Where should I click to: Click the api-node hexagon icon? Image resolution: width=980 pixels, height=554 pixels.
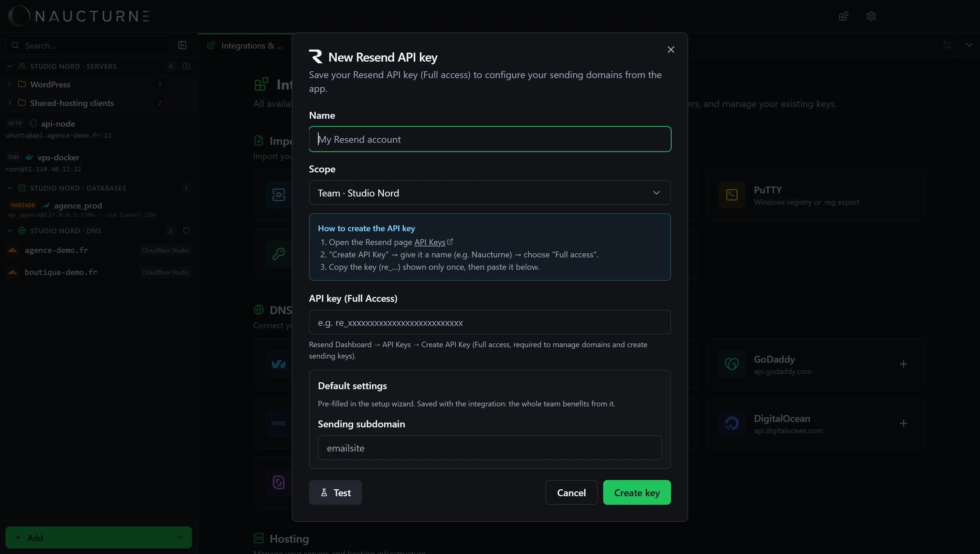pos(33,123)
